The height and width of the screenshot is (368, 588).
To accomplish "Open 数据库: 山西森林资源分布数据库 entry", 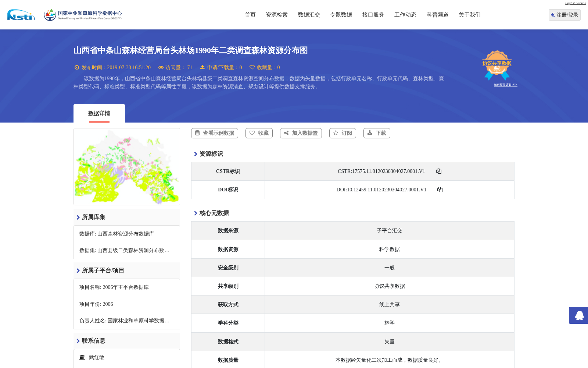I will [x=116, y=234].
